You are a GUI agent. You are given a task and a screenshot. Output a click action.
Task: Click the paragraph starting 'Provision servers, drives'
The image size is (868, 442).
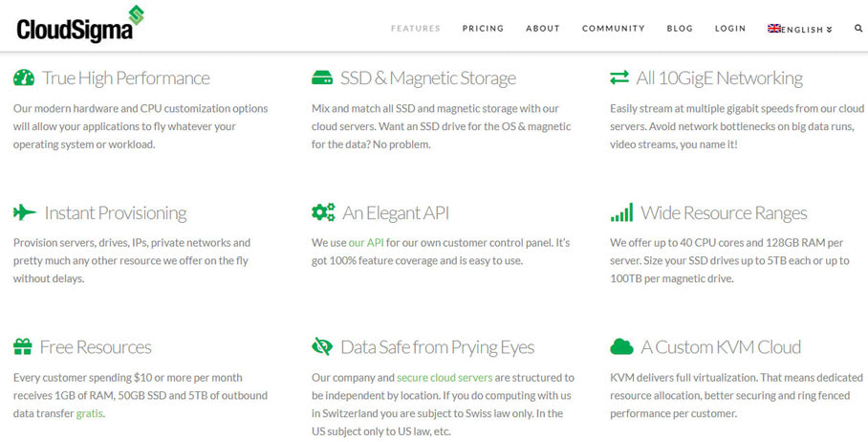(132, 260)
